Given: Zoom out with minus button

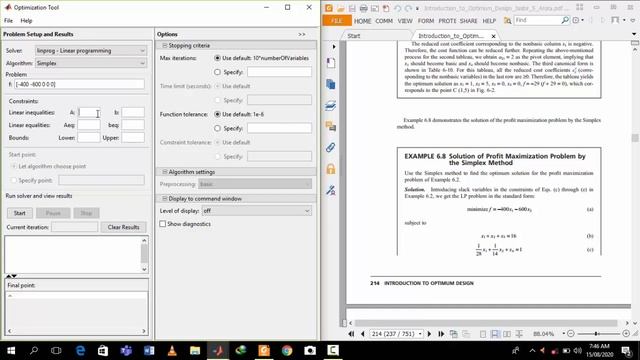Looking at the screenshot, I should click(571, 333).
